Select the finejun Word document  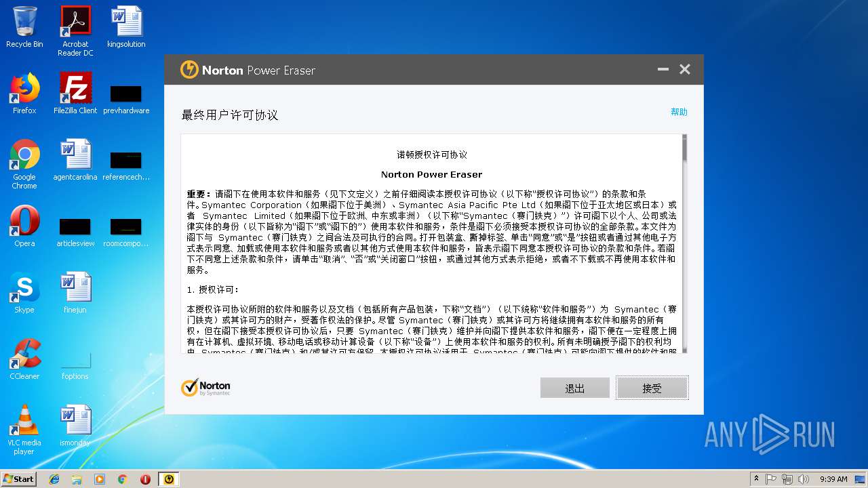tap(75, 293)
